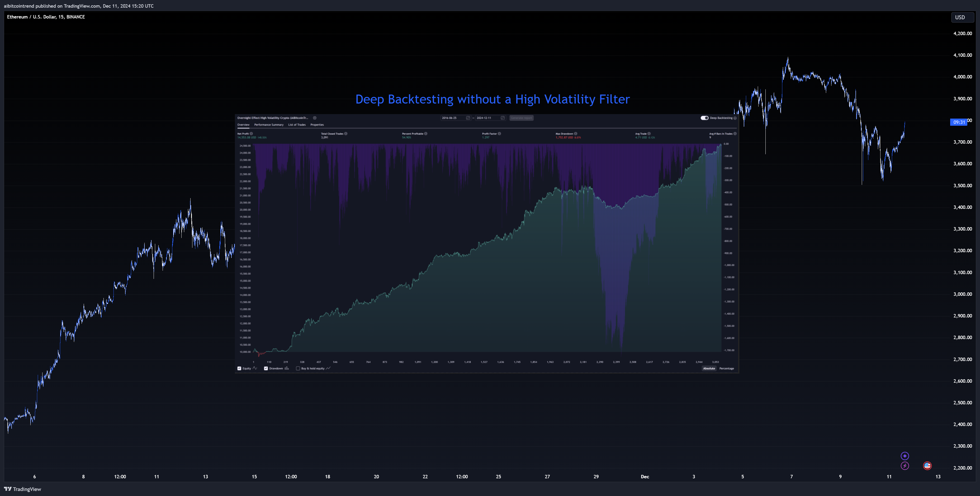Show the Total Closed Trades info tooltip
980x496 pixels.
point(345,134)
